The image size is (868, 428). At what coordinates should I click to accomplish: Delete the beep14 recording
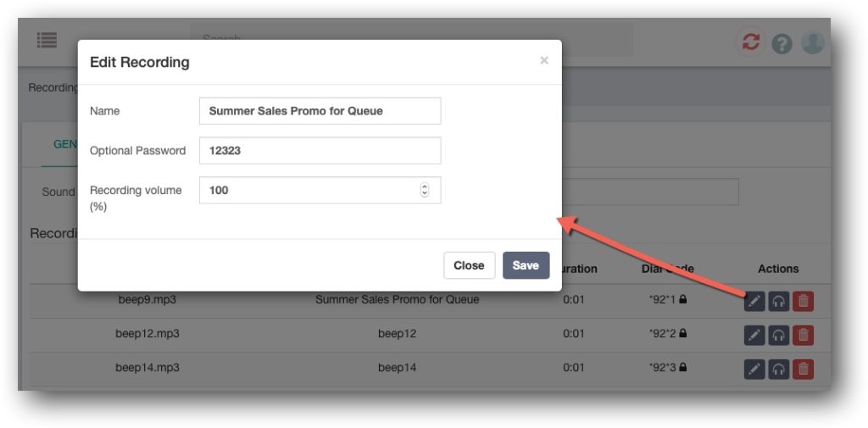804,369
